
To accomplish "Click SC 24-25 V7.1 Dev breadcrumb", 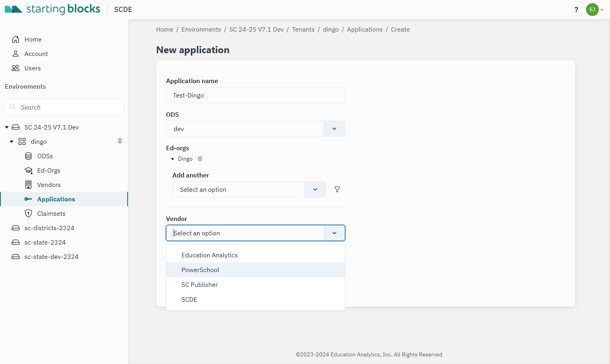I will pyautogui.click(x=256, y=29).
